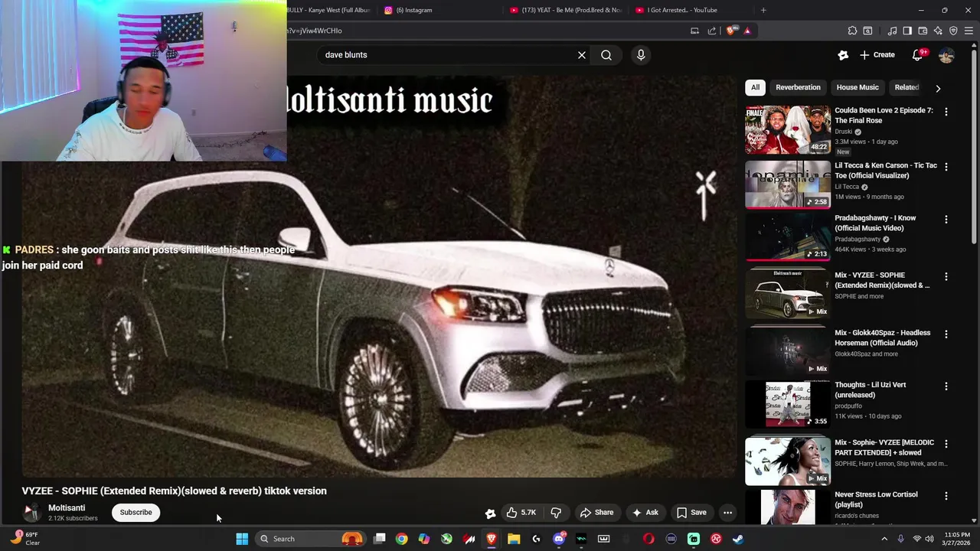Like the video with 5.7K likes

(x=521, y=512)
